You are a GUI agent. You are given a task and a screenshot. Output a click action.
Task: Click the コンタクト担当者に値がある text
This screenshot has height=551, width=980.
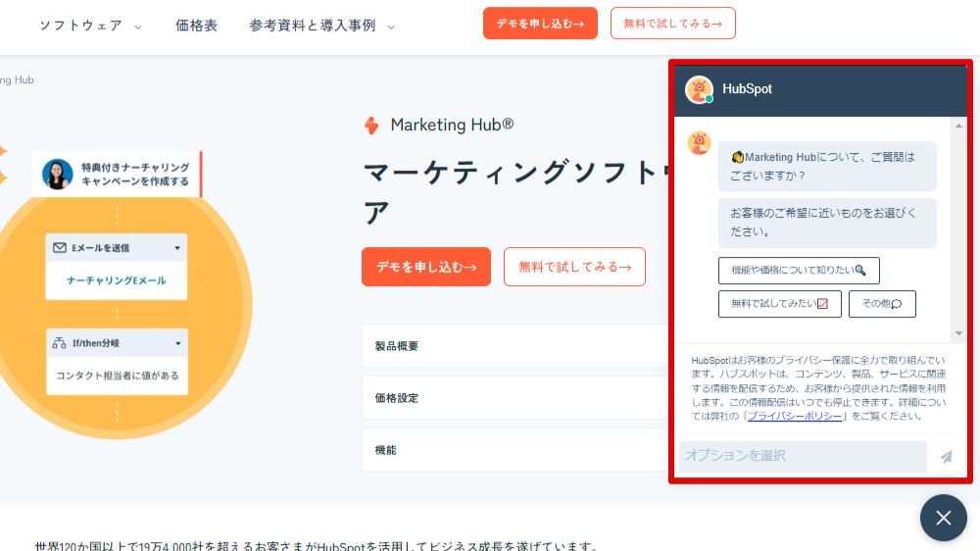coord(118,376)
